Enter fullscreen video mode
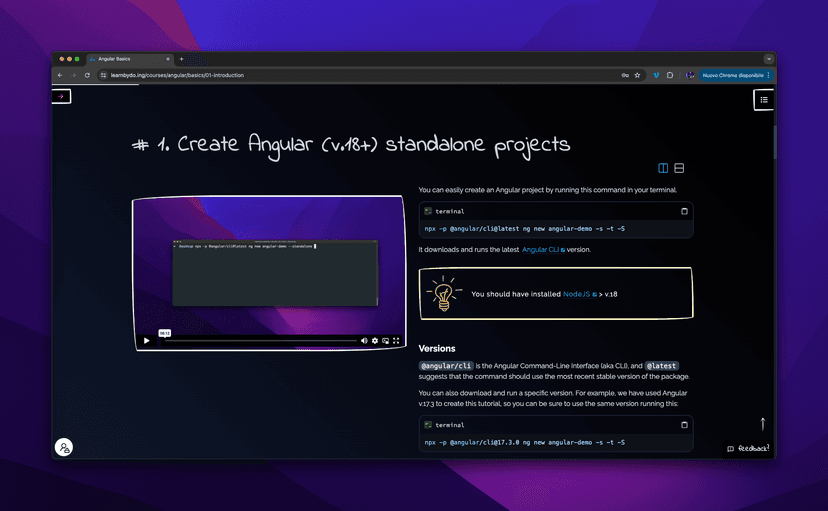This screenshot has height=511, width=828. (x=396, y=341)
